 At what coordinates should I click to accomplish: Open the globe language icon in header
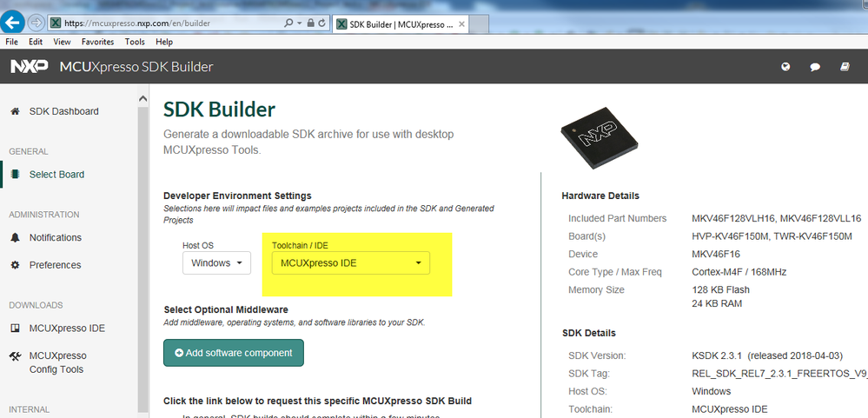tap(785, 67)
